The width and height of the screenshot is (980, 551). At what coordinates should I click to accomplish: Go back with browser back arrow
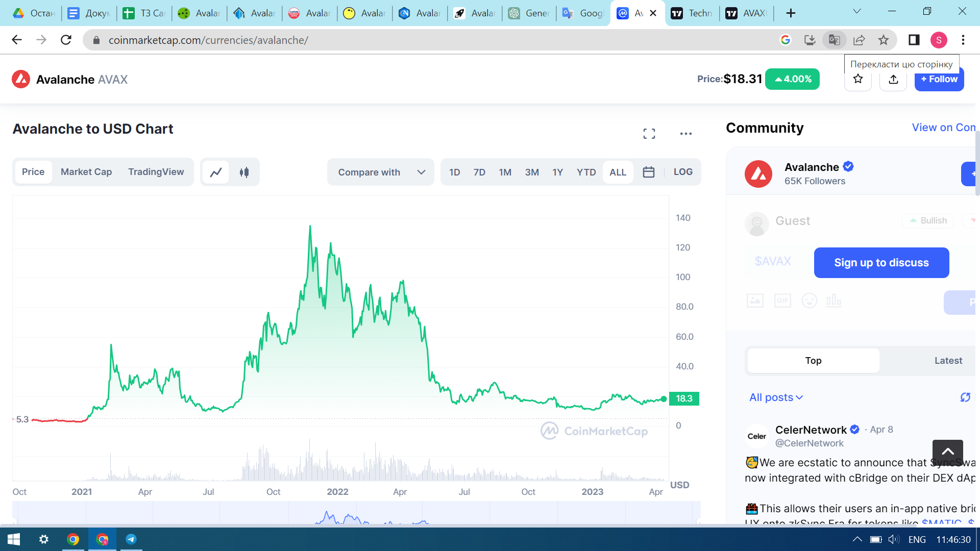(x=17, y=40)
